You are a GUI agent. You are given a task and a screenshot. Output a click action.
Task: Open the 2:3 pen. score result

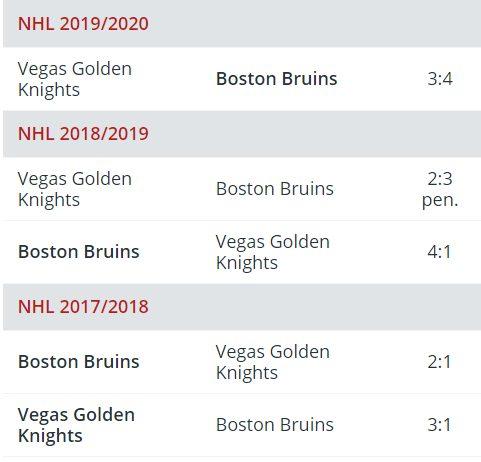click(440, 189)
